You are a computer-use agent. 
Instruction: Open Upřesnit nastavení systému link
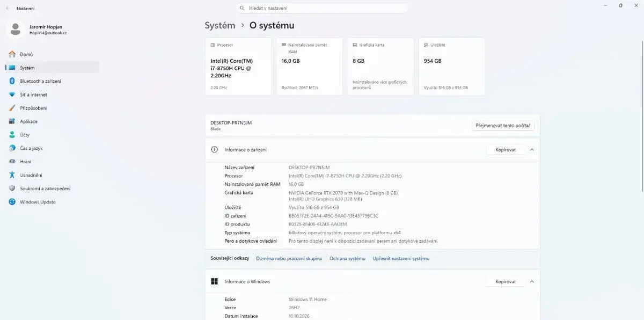tap(401, 258)
